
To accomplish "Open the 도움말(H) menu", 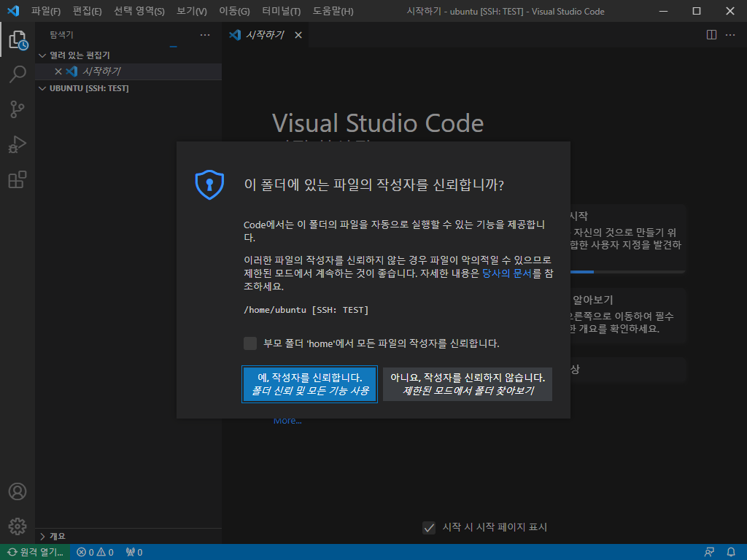I will [x=333, y=11].
